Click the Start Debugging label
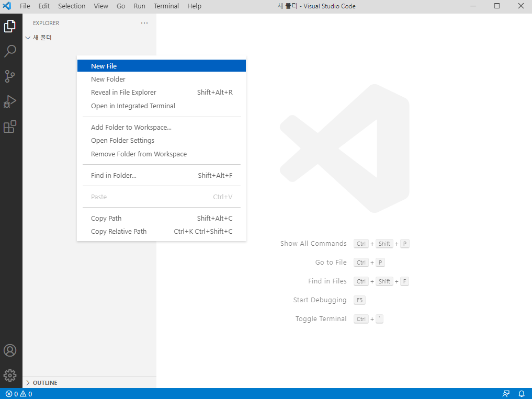The width and height of the screenshot is (532, 399). (x=320, y=300)
